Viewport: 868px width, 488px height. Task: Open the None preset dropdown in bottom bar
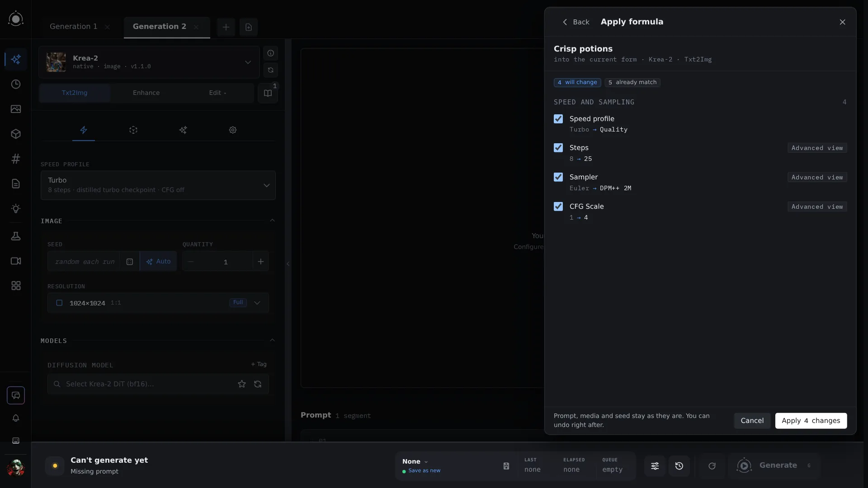pyautogui.click(x=415, y=461)
